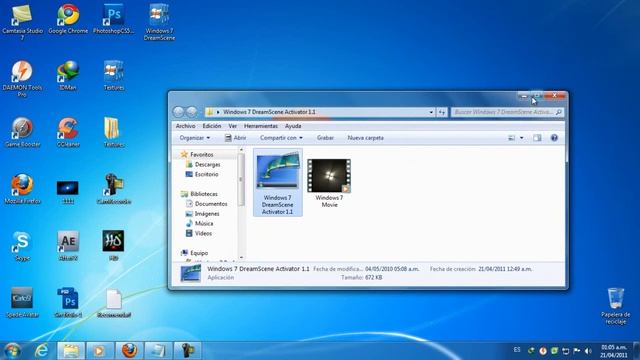
Task: Open the Documentos library
Action: pyautogui.click(x=207, y=204)
